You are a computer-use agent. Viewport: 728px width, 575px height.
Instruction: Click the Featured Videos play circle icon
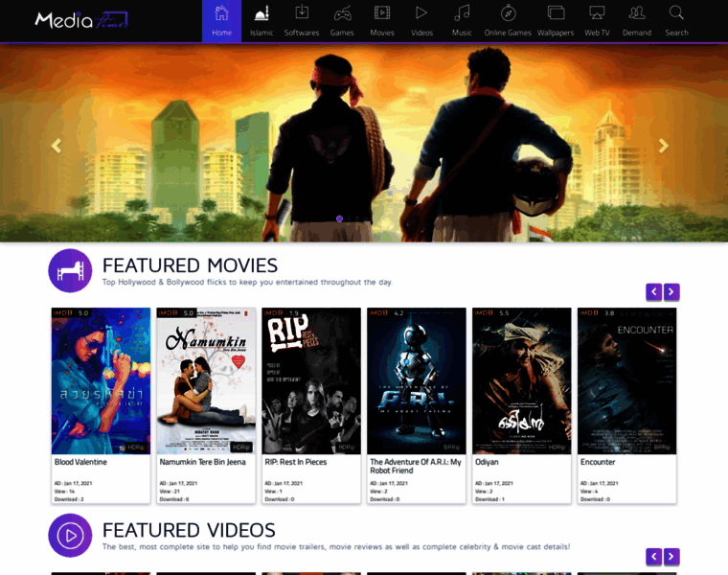pos(70,535)
